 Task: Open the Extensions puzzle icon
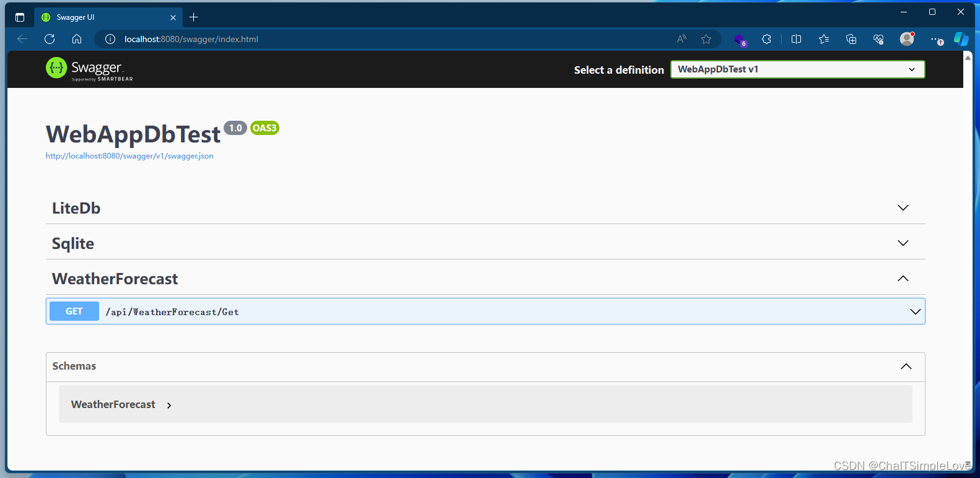[x=766, y=39]
